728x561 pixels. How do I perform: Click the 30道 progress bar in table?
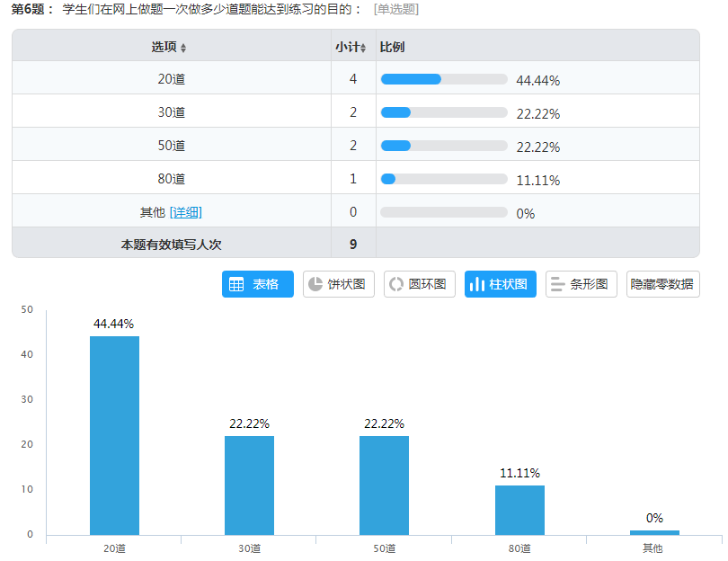444,112
